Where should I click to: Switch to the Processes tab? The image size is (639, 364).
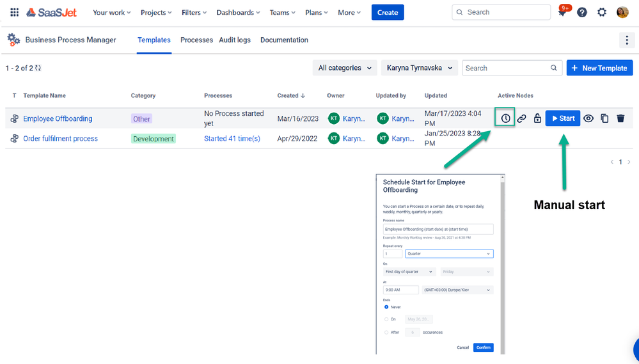196,40
